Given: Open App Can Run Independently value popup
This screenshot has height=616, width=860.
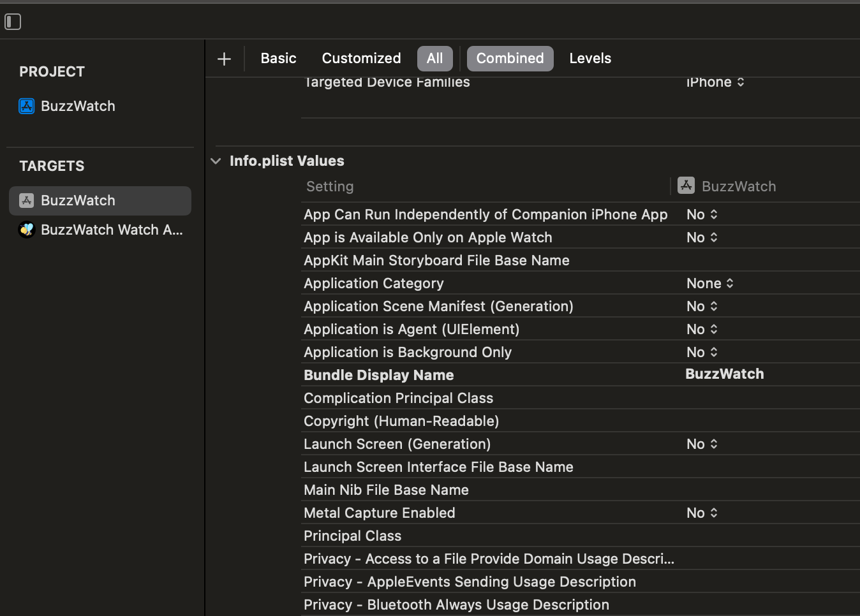Looking at the screenshot, I should tap(702, 214).
